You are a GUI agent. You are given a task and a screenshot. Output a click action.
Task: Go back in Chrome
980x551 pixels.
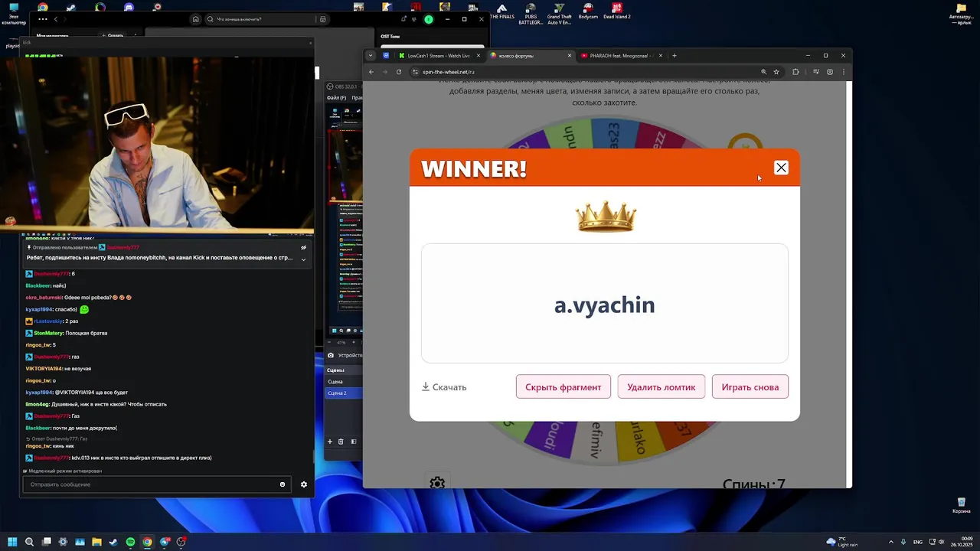(x=371, y=72)
